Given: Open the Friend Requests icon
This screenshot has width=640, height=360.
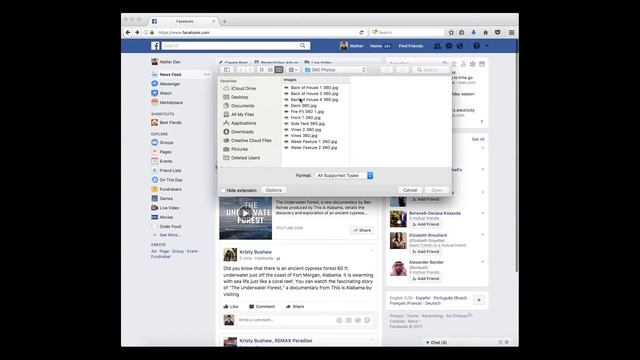Looking at the screenshot, I should (x=437, y=46).
